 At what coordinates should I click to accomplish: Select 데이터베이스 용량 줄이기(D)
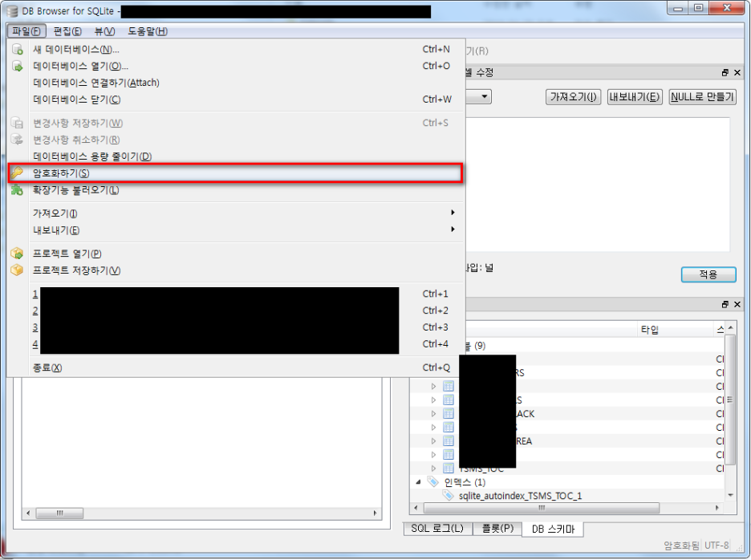point(236,156)
